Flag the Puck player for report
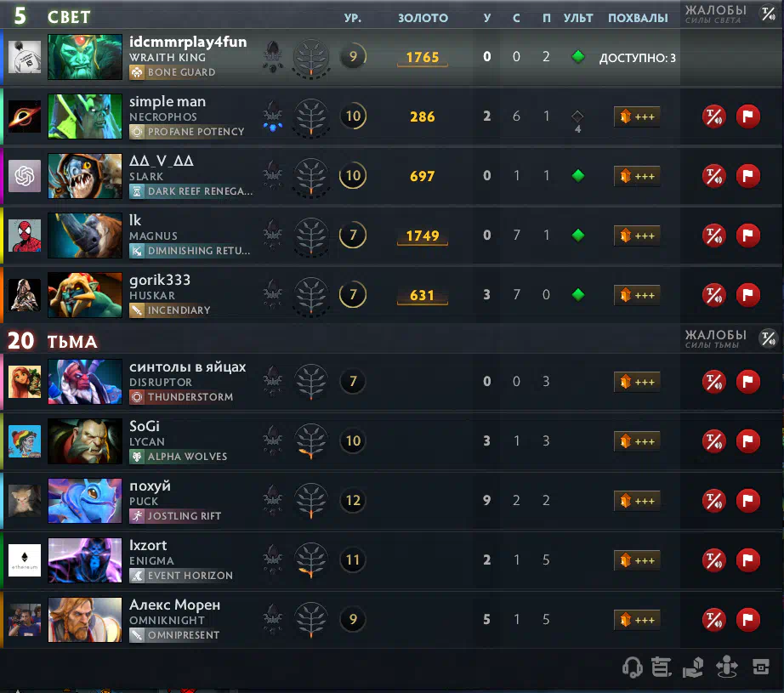The width and height of the screenshot is (784, 693). 748,501
